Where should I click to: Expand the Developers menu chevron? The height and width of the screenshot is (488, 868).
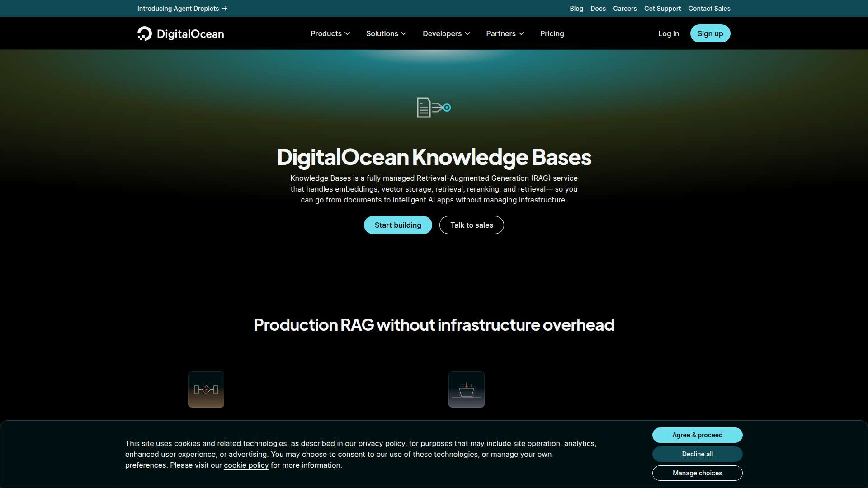click(467, 33)
